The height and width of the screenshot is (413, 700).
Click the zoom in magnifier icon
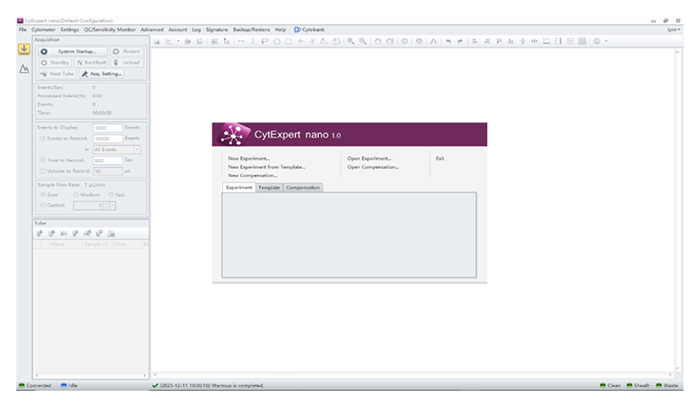(351, 42)
